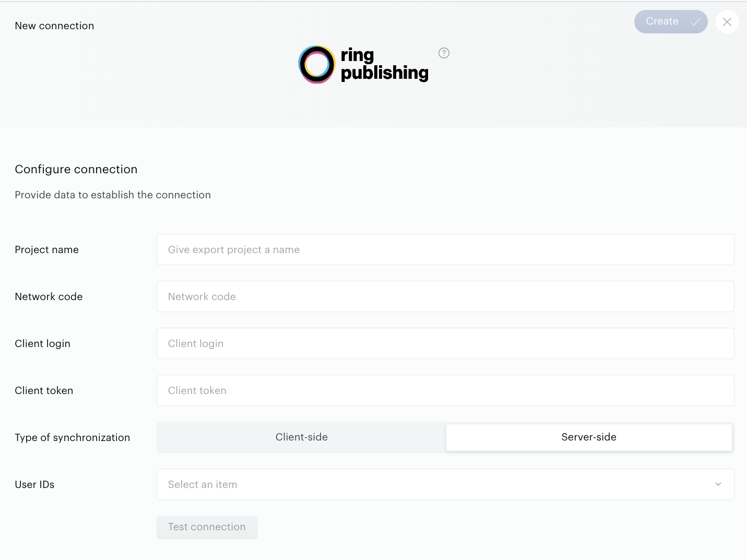Image resolution: width=747 pixels, height=560 pixels.
Task: Click the Network code input field
Action: click(445, 296)
